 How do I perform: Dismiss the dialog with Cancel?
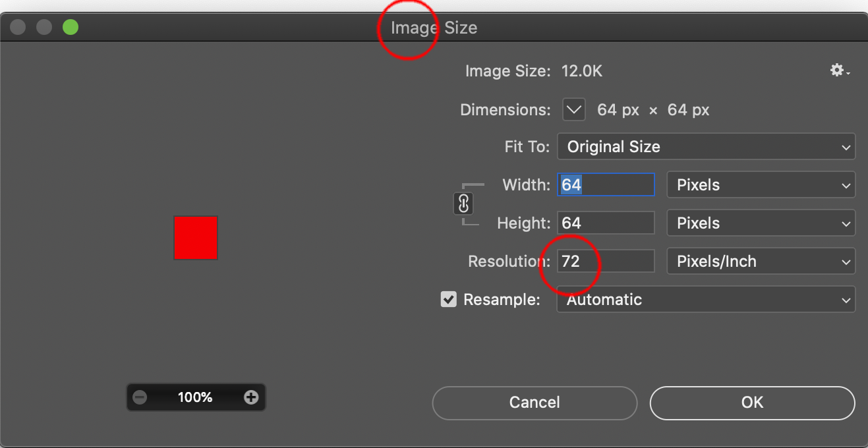tap(534, 403)
